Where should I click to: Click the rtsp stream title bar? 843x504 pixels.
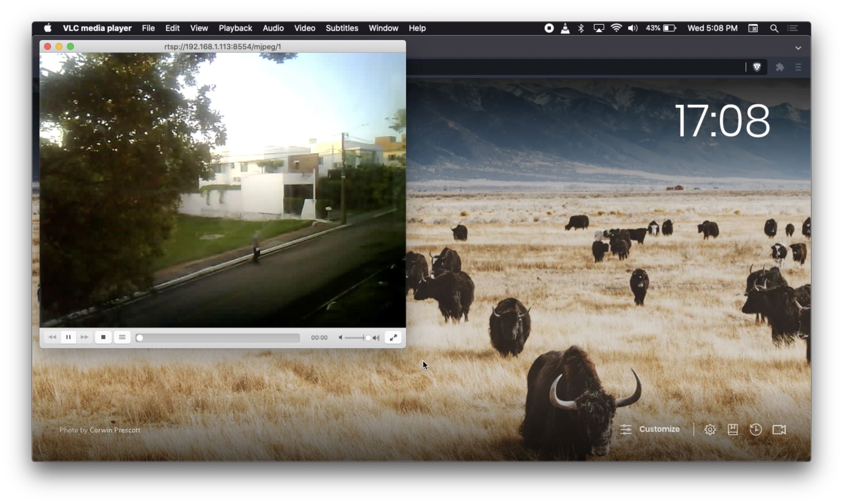coord(223,46)
